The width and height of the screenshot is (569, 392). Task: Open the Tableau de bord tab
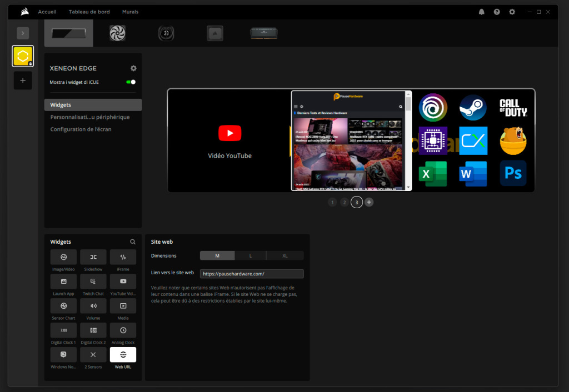click(89, 12)
